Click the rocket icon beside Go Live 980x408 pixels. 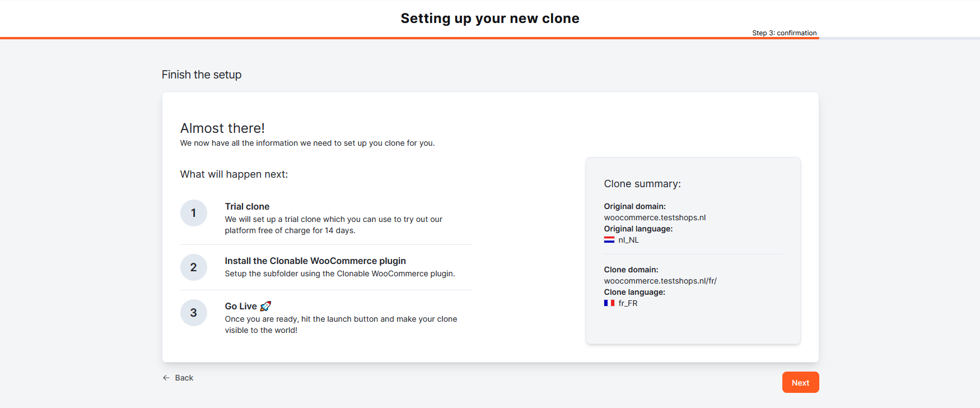pos(266,306)
